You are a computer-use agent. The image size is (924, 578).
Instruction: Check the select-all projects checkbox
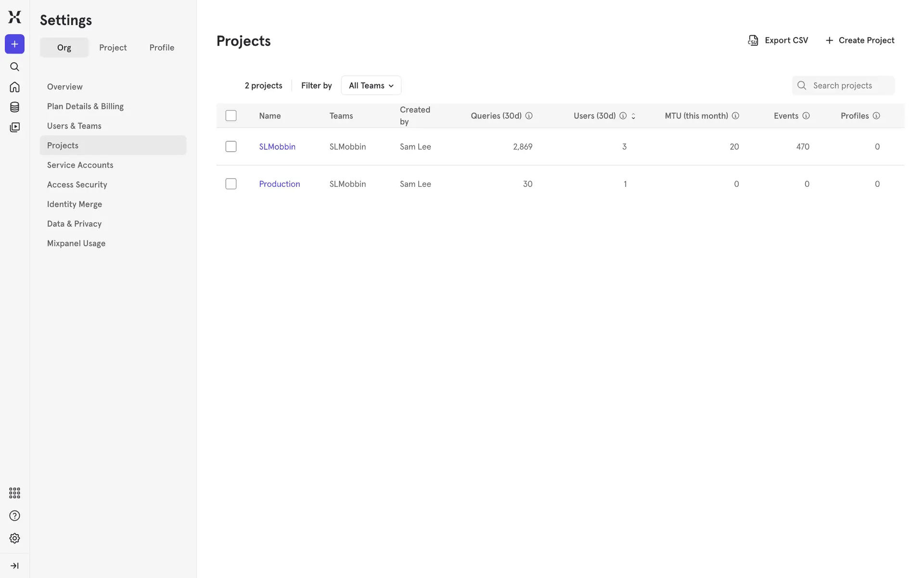[231, 116]
